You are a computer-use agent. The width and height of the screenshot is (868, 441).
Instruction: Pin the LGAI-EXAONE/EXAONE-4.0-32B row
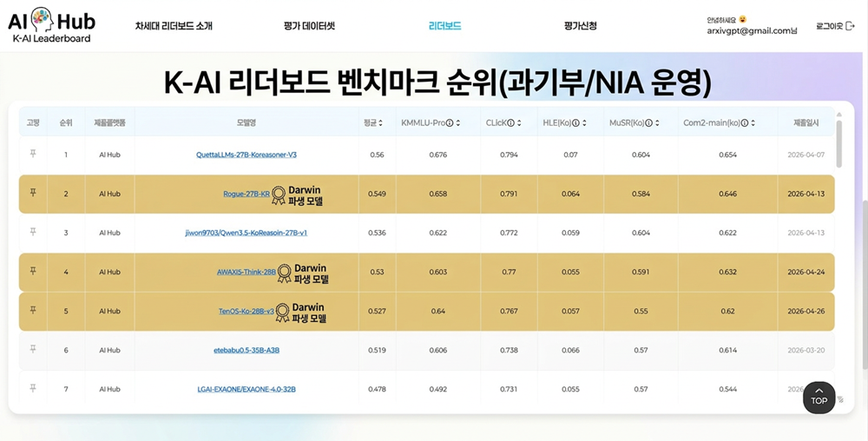[33, 388]
